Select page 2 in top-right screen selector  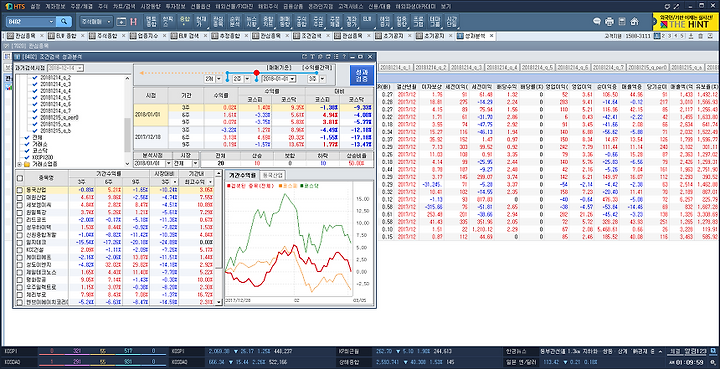[x=664, y=36]
